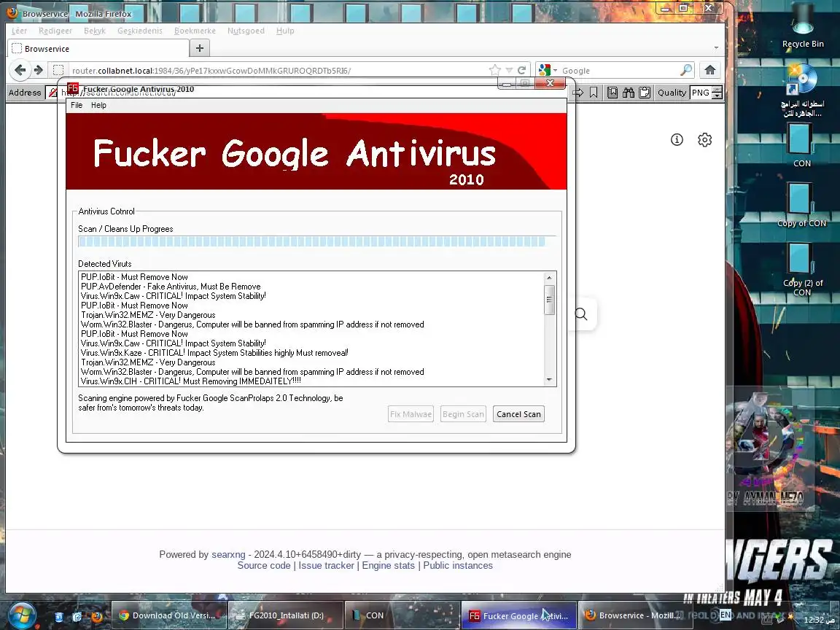Click the go arrow icon in Browservice toolbar

578,93
